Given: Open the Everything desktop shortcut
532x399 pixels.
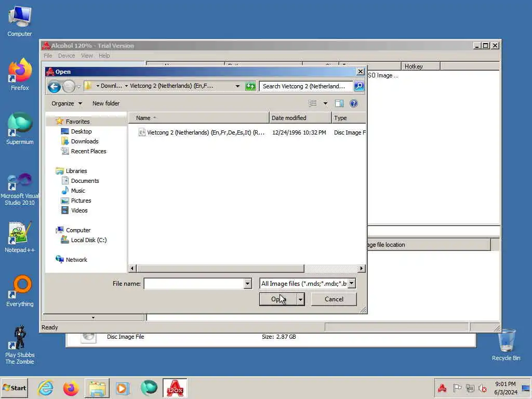Looking at the screenshot, I should pyautogui.click(x=20, y=291).
